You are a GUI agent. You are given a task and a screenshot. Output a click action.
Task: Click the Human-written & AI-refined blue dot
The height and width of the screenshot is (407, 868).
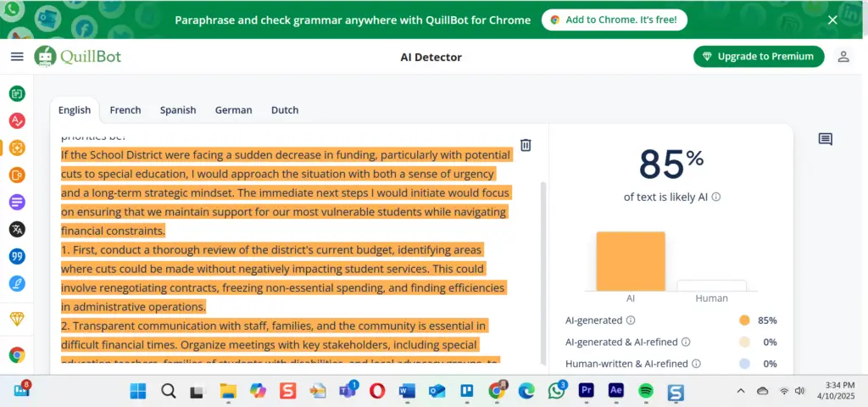coord(744,364)
